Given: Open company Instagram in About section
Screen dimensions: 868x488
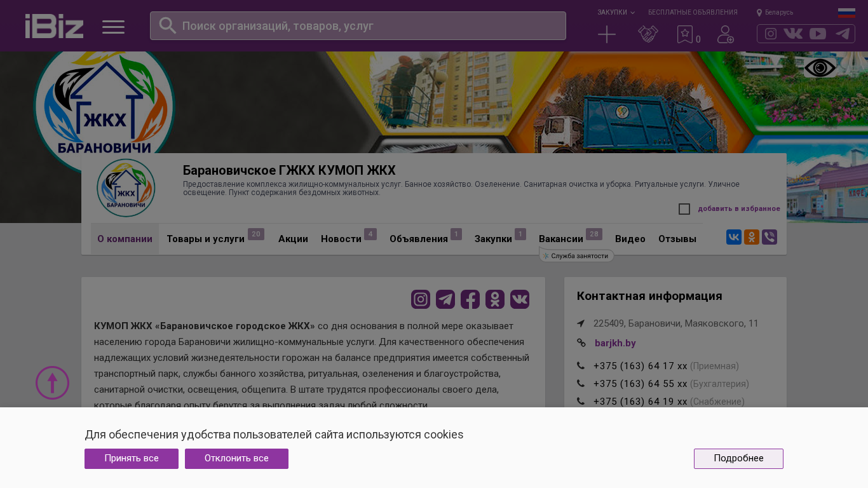Looking at the screenshot, I should [421, 299].
